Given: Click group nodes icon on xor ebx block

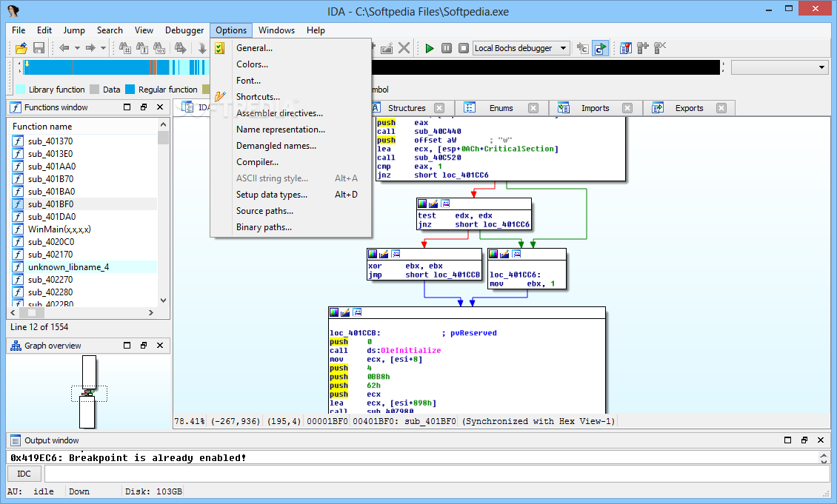Looking at the screenshot, I should coord(396,254).
